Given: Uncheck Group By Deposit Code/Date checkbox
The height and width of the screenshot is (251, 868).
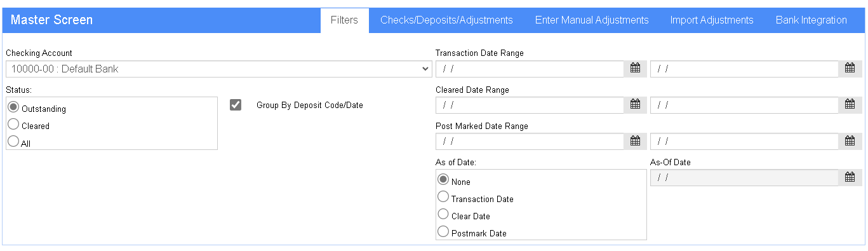Looking at the screenshot, I should coord(236,105).
